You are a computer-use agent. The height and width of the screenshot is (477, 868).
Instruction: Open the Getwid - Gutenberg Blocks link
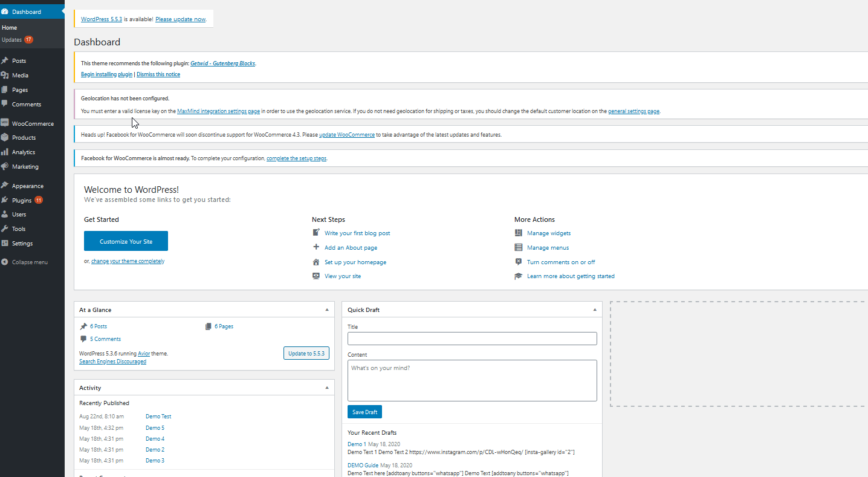click(x=223, y=63)
